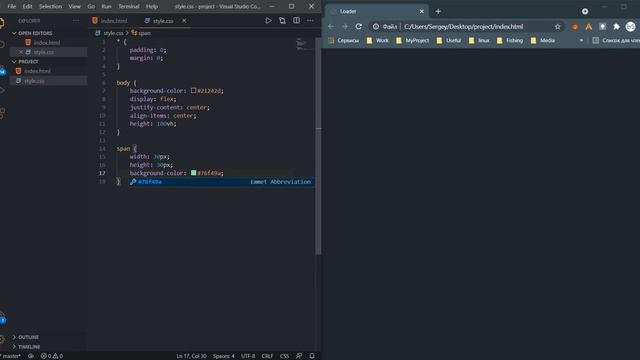Open the linux bookmarks folder
The image size is (640, 360).
point(479,40)
